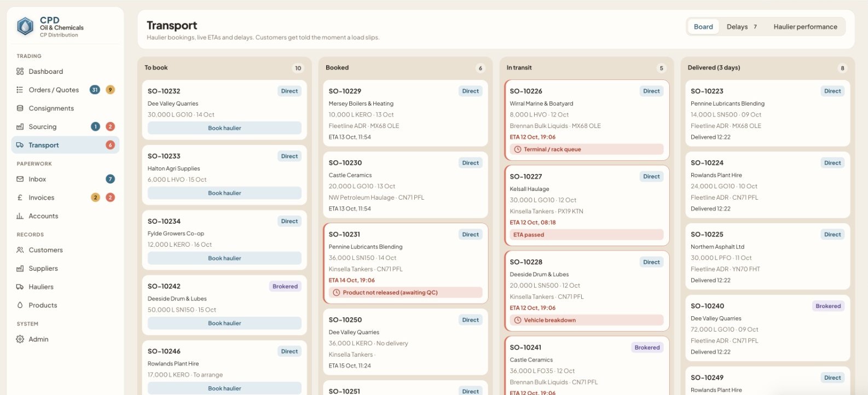The image size is (868, 395).
Task: Book haulier for SO-10233
Action: click(x=224, y=193)
